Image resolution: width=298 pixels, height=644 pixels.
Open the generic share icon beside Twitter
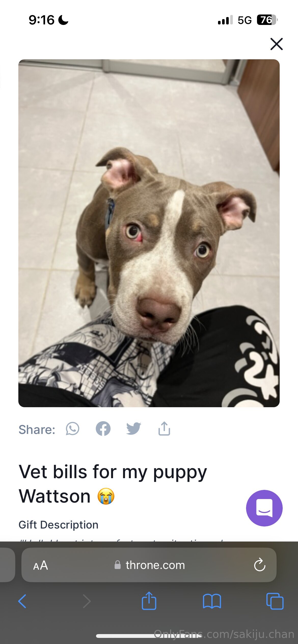[164, 429]
